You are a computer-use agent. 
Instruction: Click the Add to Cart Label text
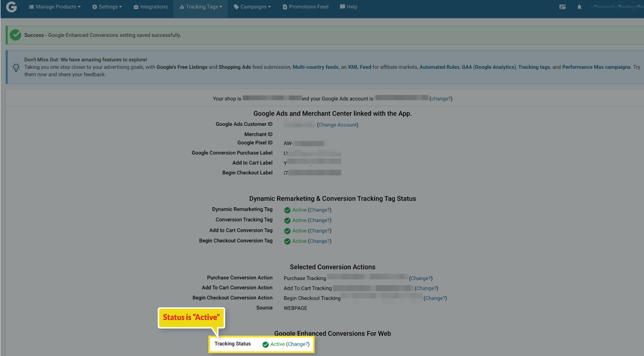click(x=252, y=163)
